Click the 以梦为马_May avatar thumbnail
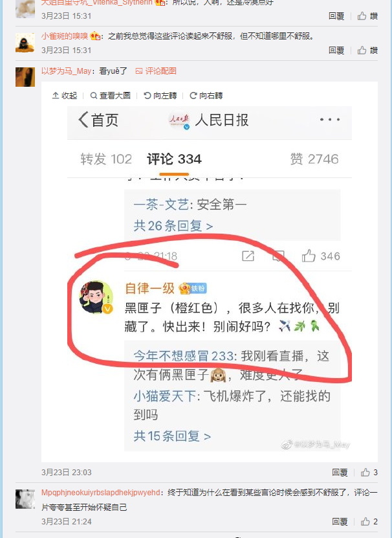This screenshot has height=538, width=392. click(x=25, y=77)
